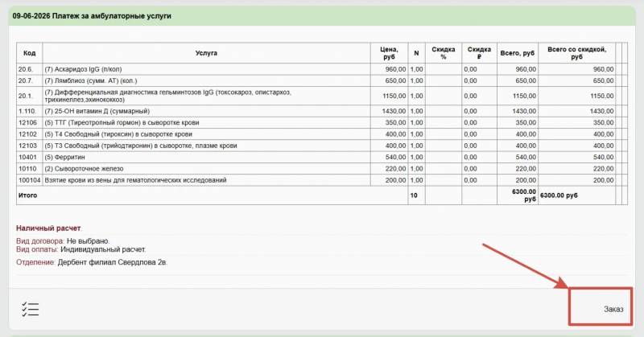The height and width of the screenshot is (337, 644).
Task: Click the Т4 Свободный (тироксин) row
Action: (x=322, y=134)
